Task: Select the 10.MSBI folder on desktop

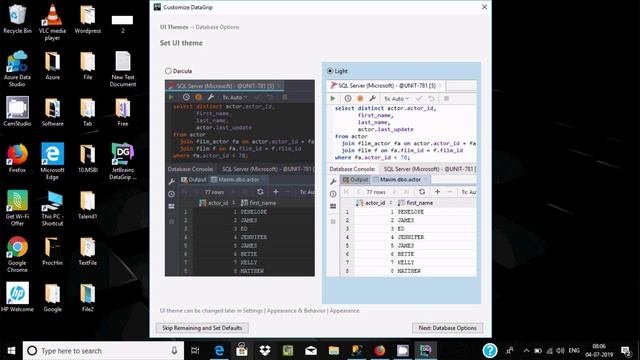Action: click(87, 158)
